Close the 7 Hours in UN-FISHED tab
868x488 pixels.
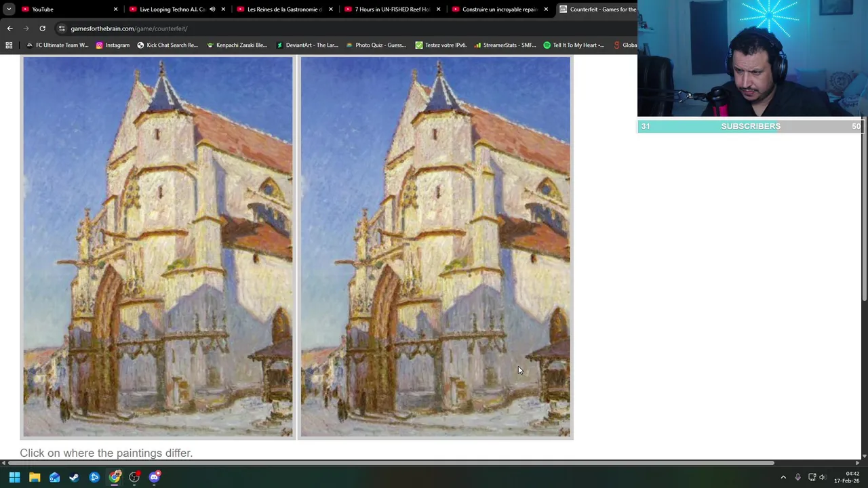pyautogui.click(x=438, y=9)
